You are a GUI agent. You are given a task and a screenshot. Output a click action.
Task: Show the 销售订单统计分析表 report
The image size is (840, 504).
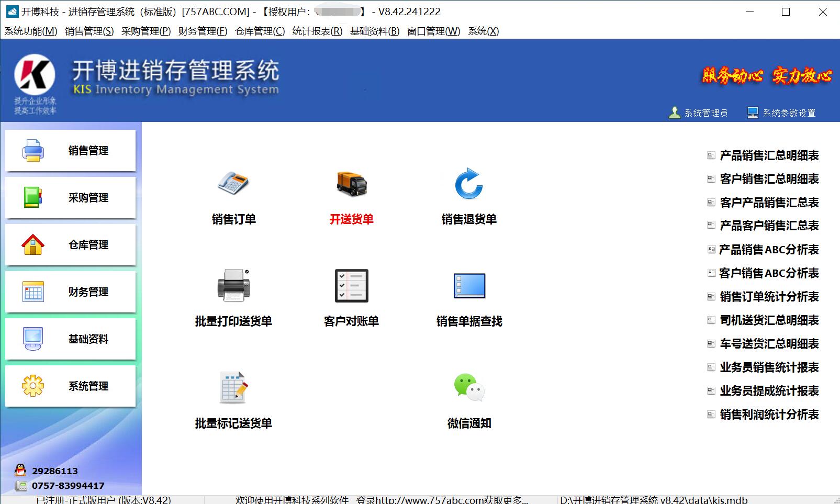click(x=769, y=297)
